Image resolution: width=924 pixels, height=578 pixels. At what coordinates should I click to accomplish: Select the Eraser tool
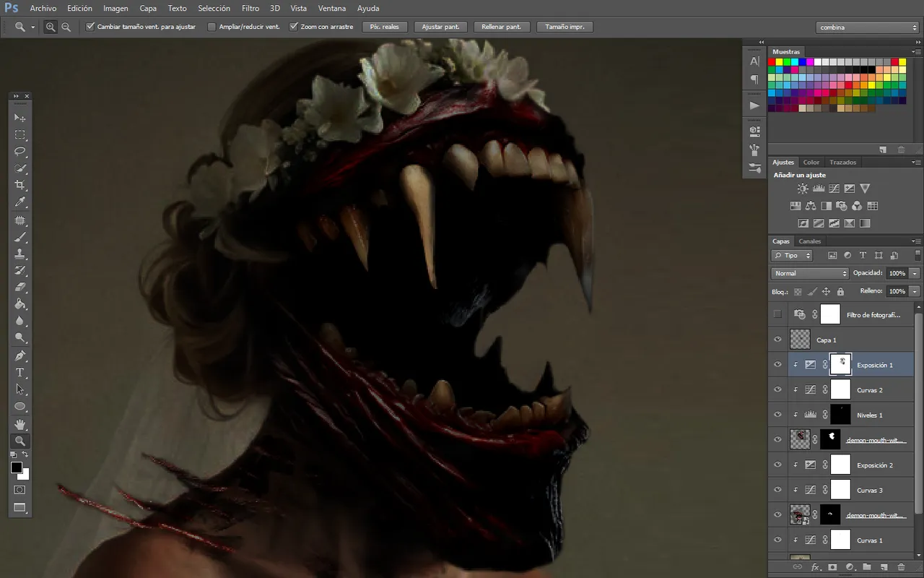coord(20,288)
